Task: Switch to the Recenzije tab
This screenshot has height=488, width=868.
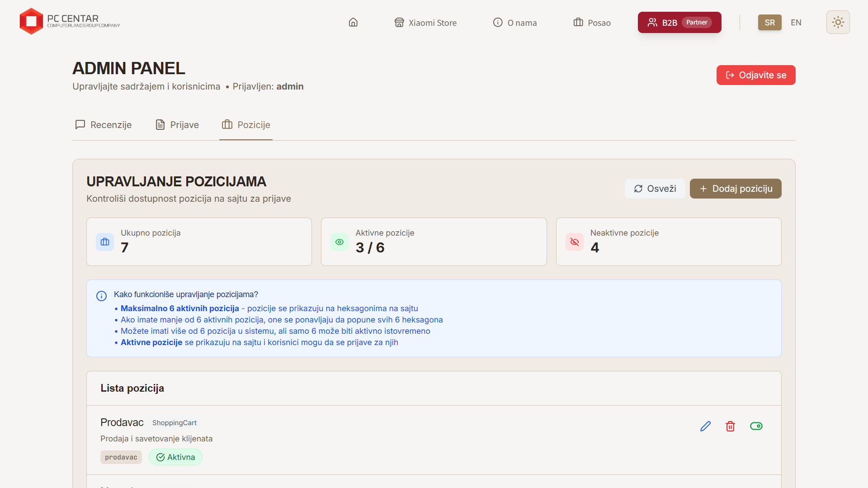Action: coord(103,125)
